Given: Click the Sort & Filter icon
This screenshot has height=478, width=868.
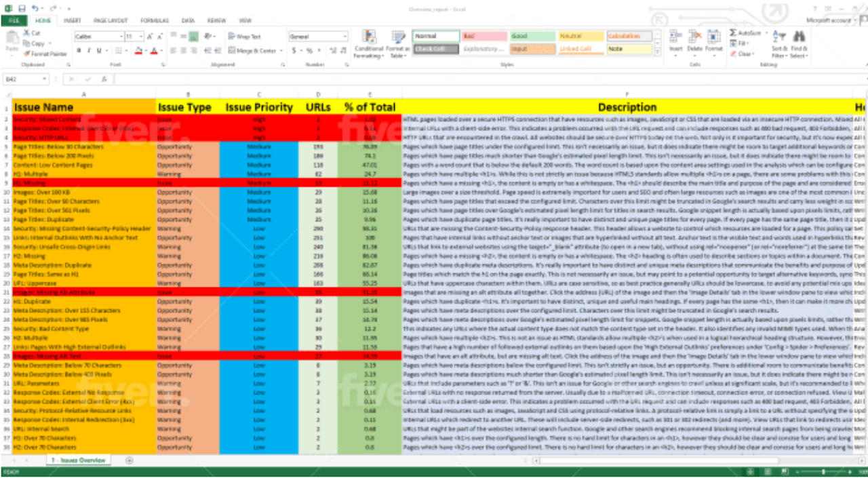Looking at the screenshot, I should pyautogui.click(x=780, y=37).
